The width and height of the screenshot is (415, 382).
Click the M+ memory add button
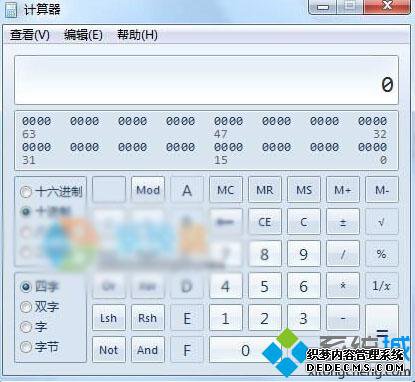(x=343, y=190)
